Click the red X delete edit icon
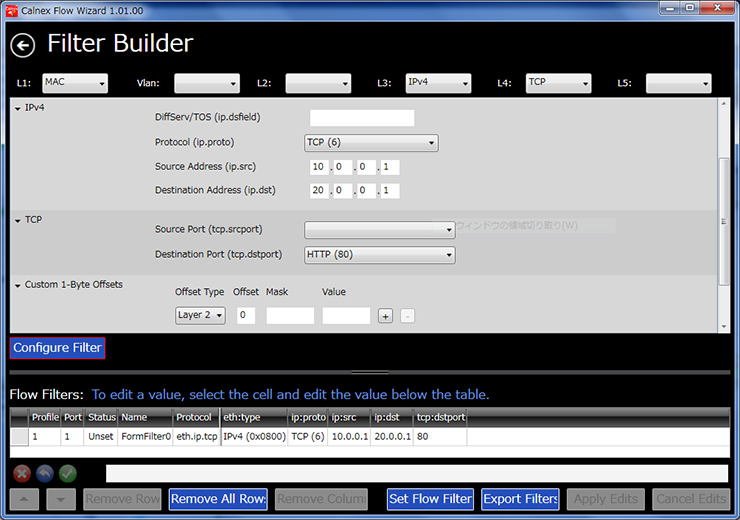Screen dimensions: 740x520 tap(22, 473)
